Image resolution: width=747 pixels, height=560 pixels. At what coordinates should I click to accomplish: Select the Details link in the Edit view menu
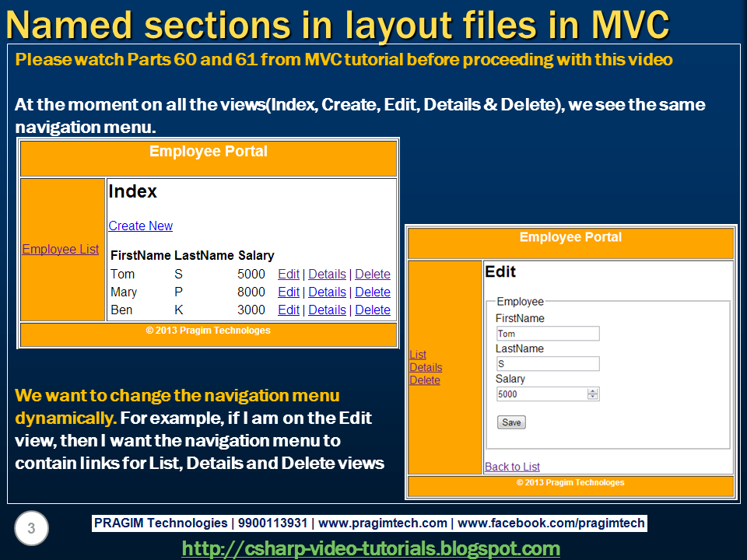tap(426, 367)
